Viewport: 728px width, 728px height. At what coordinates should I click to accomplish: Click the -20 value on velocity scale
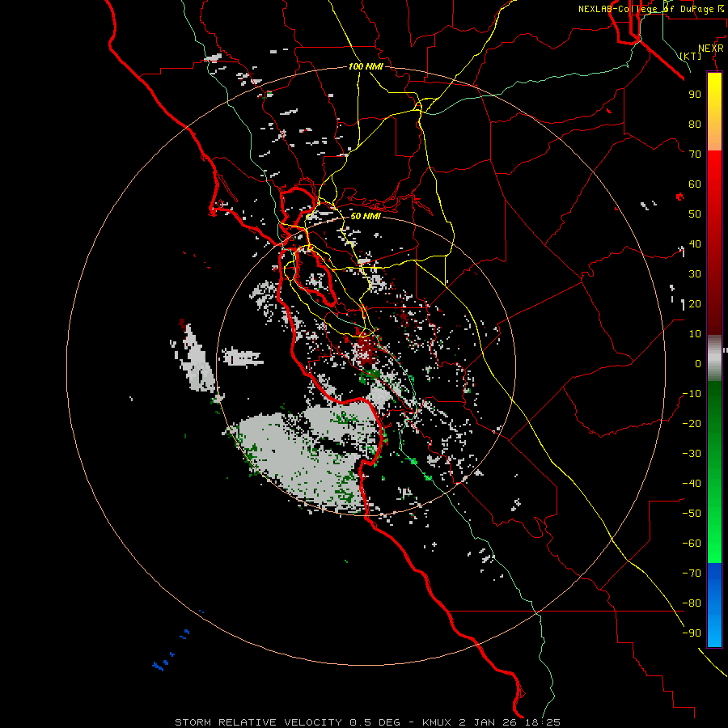click(x=692, y=424)
